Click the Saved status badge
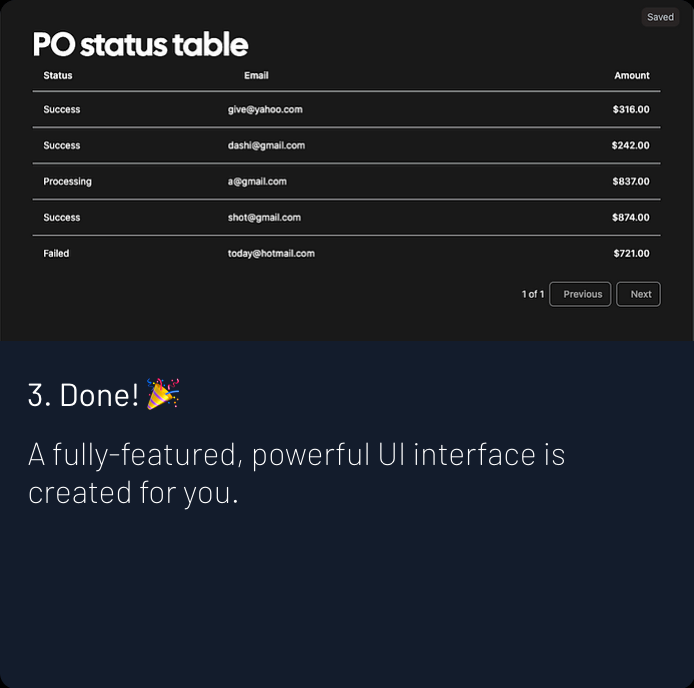This screenshot has height=688, width=694. 660,17
